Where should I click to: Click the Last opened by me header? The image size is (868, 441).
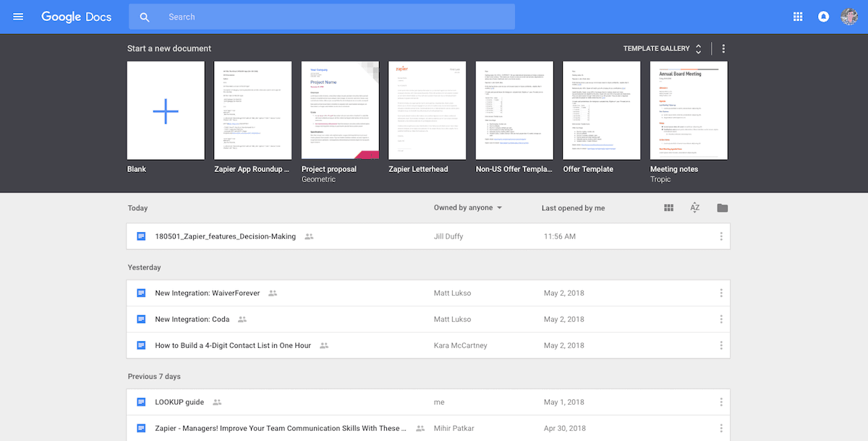click(x=573, y=208)
